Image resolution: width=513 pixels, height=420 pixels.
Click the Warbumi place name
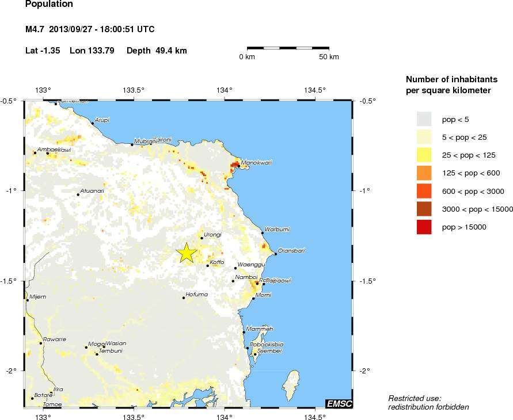click(277, 230)
